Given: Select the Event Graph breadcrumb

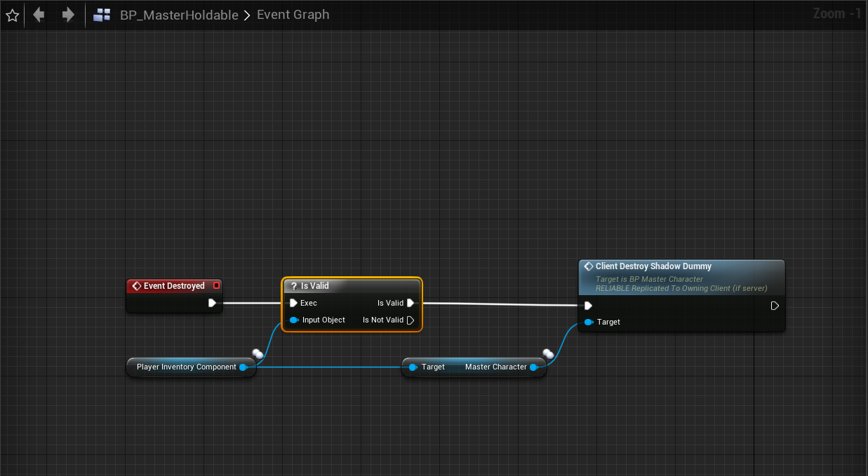Looking at the screenshot, I should click(x=293, y=15).
